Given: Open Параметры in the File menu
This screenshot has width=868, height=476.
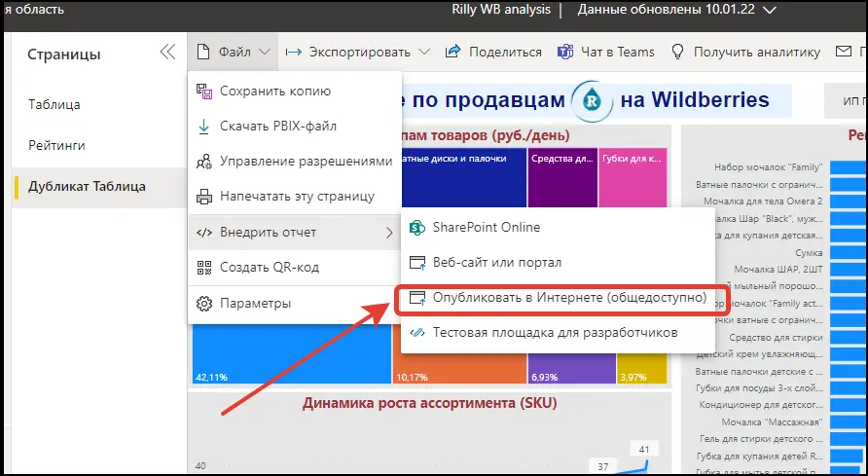Looking at the screenshot, I should (x=295, y=304).
